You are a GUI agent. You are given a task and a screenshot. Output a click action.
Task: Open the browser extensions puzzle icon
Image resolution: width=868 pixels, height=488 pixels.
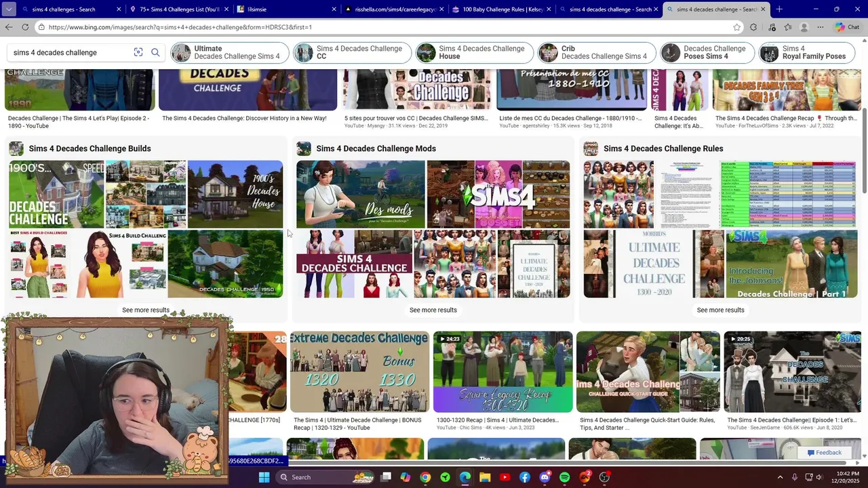(x=753, y=27)
